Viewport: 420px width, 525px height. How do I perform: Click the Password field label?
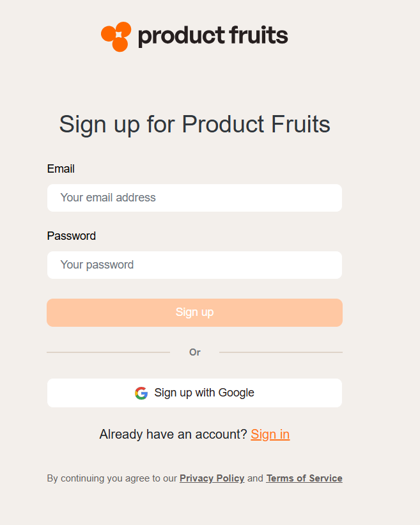pyautogui.click(x=71, y=236)
